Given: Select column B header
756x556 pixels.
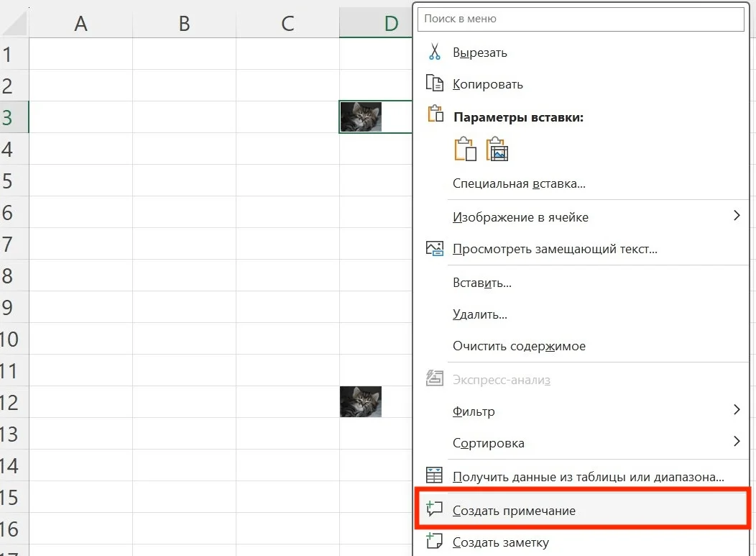Looking at the screenshot, I should (x=184, y=23).
